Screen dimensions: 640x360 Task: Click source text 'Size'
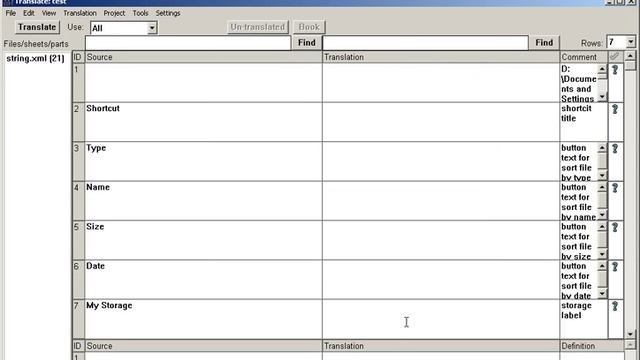pyautogui.click(x=95, y=227)
